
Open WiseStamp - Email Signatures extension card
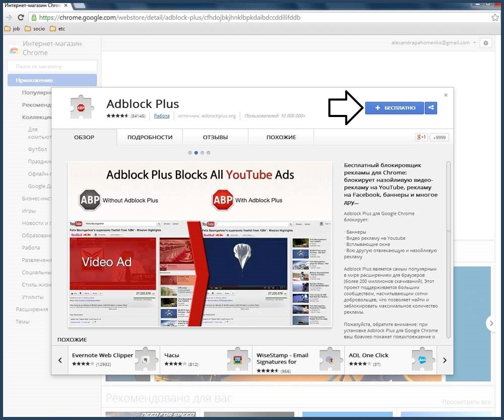[x=298, y=360]
